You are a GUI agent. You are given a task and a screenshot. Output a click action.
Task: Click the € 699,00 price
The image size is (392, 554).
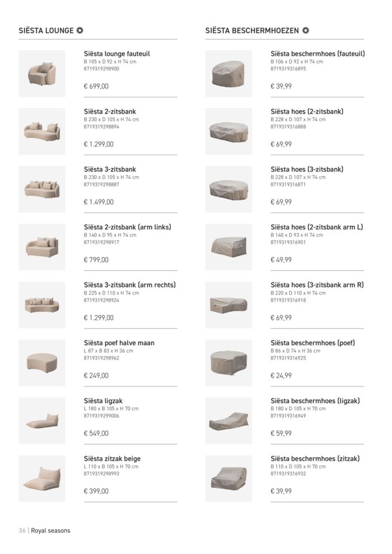(x=96, y=86)
